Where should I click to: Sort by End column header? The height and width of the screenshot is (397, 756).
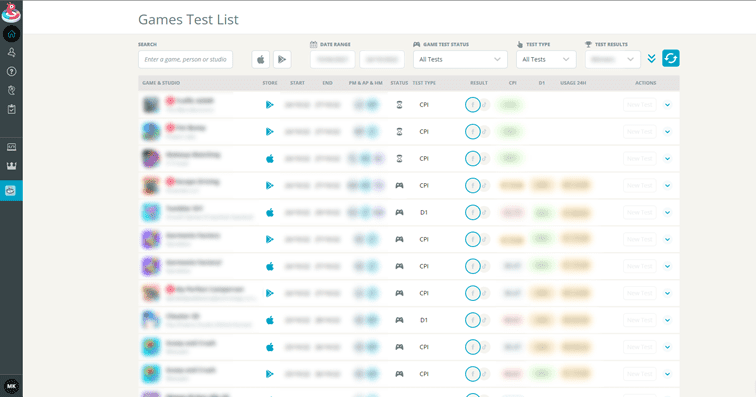pyautogui.click(x=327, y=83)
